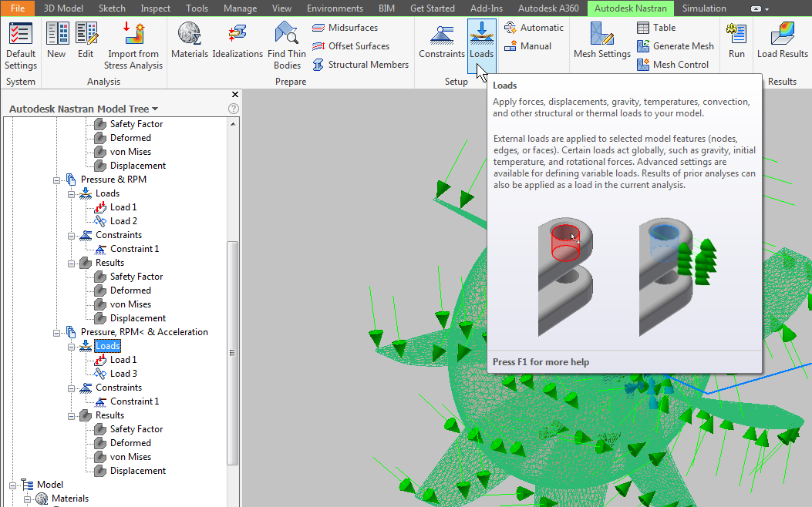Image resolution: width=812 pixels, height=507 pixels.
Task: Select Find Thin Bodies tool
Action: pyautogui.click(x=287, y=45)
